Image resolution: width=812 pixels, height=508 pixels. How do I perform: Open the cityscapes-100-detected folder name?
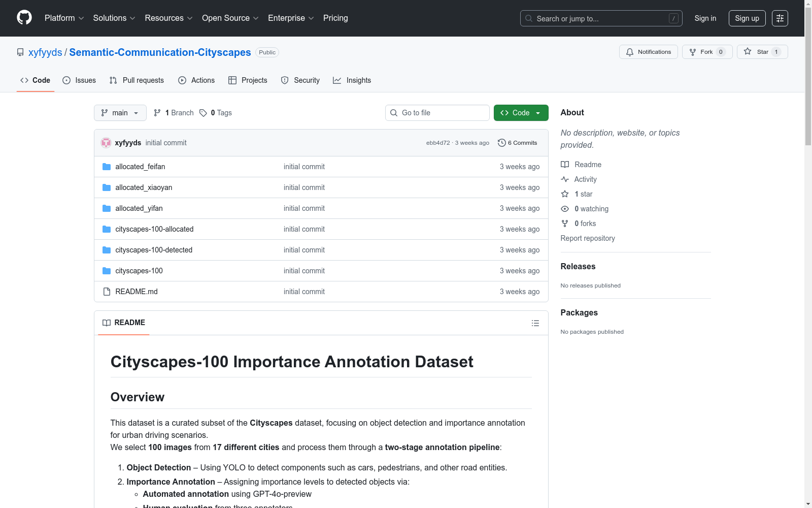(x=154, y=250)
